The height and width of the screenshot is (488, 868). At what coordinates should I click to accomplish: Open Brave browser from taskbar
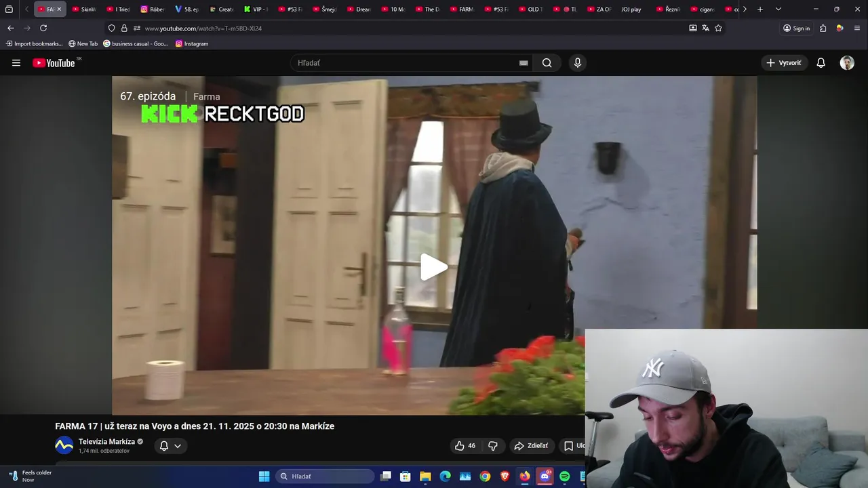click(505, 476)
